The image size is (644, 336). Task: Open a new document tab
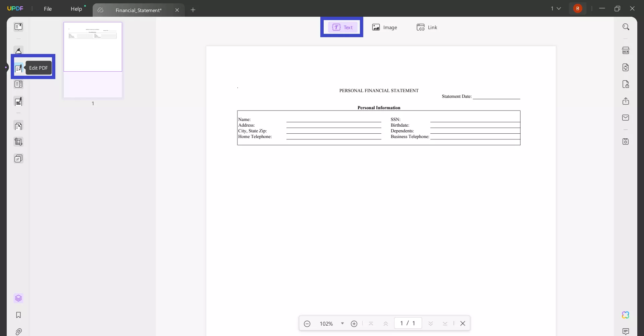(193, 10)
